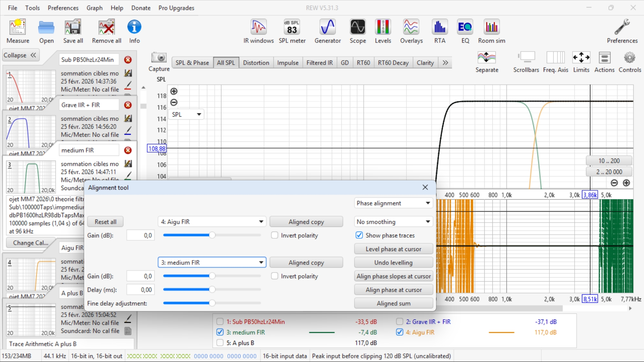Open the SPL meter tool
The image size is (644, 362).
pos(292,31)
